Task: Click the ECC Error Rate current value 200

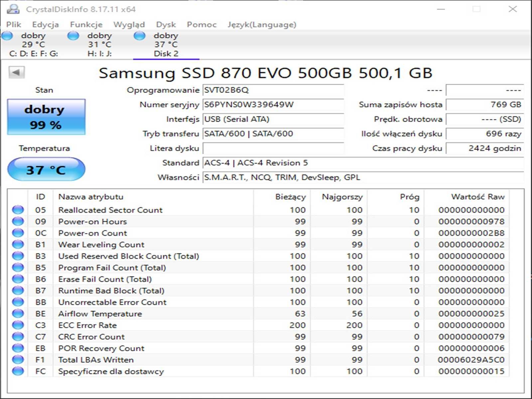Action: (298, 325)
